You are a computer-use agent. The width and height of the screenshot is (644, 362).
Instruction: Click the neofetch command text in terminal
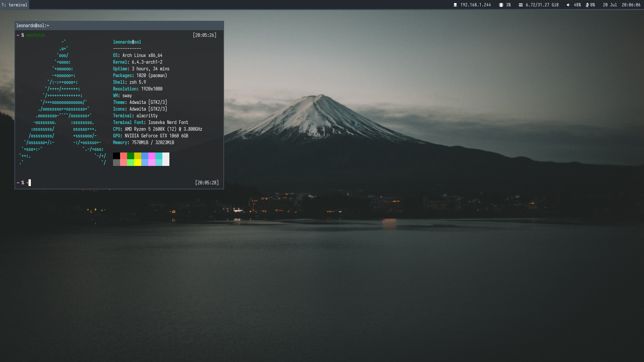coord(35,35)
